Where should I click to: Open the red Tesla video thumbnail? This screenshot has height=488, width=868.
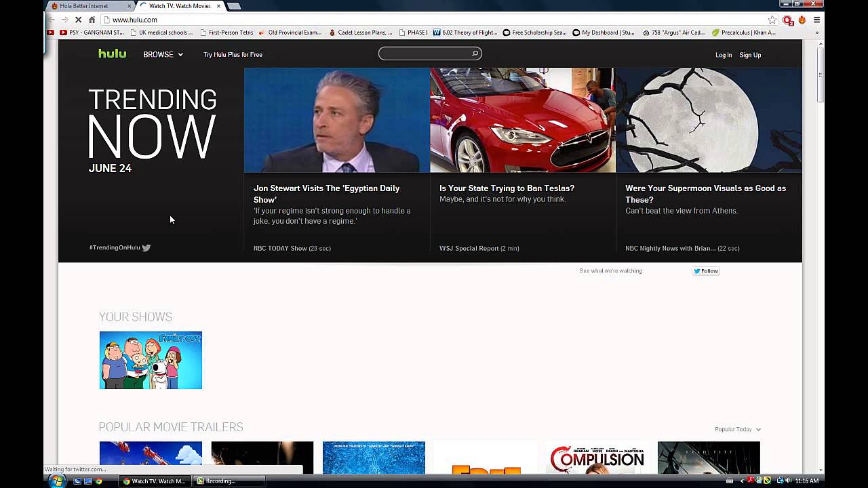click(x=523, y=120)
